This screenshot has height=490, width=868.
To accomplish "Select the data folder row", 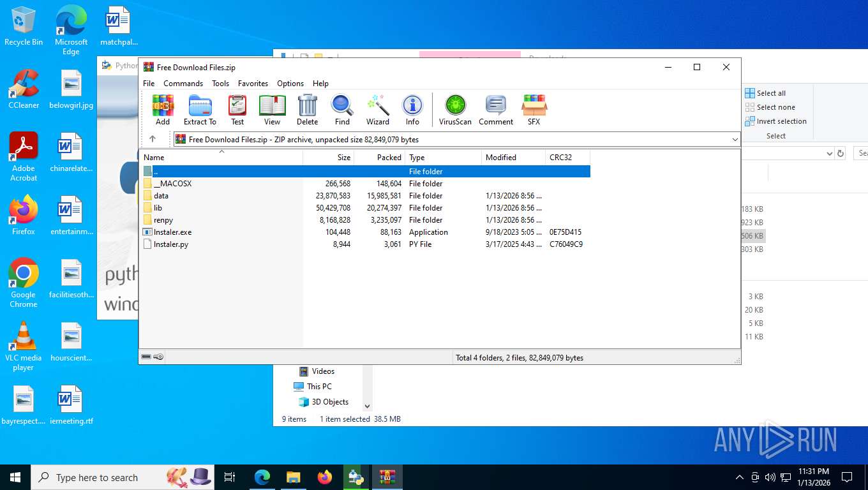I will tap(365, 196).
